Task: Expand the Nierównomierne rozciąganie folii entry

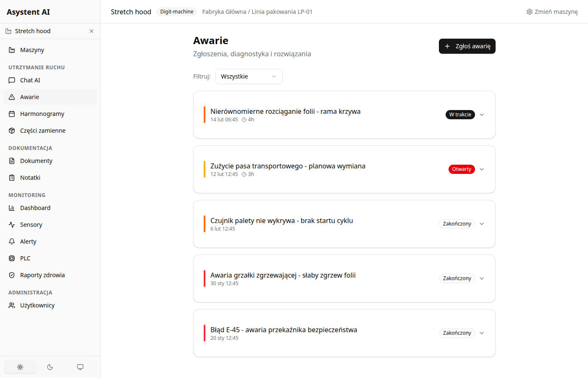Action: [482, 115]
